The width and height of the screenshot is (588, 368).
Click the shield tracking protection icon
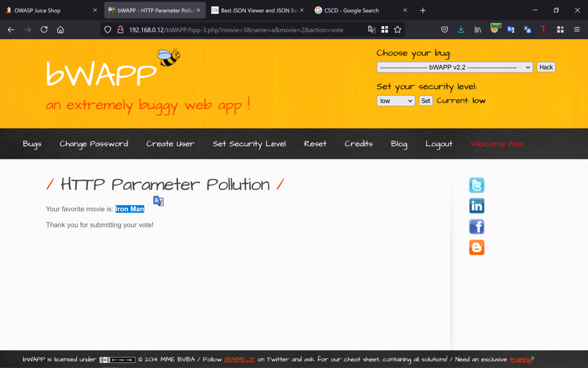click(108, 29)
